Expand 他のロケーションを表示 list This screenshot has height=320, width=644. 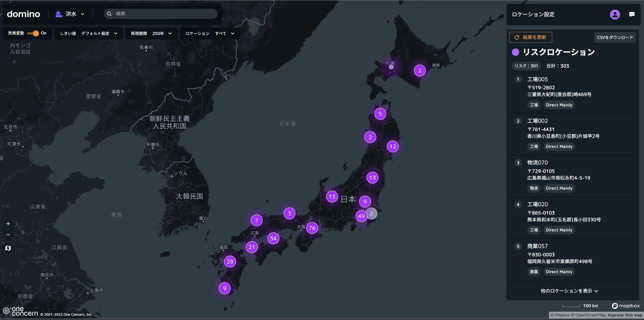coord(569,291)
